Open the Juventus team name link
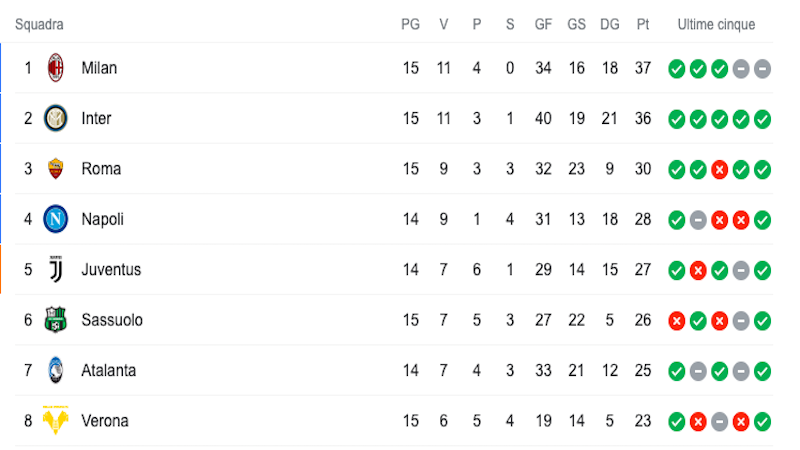This screenshot has height=450, width=800. pyautogui.click(x=111, y=269)
